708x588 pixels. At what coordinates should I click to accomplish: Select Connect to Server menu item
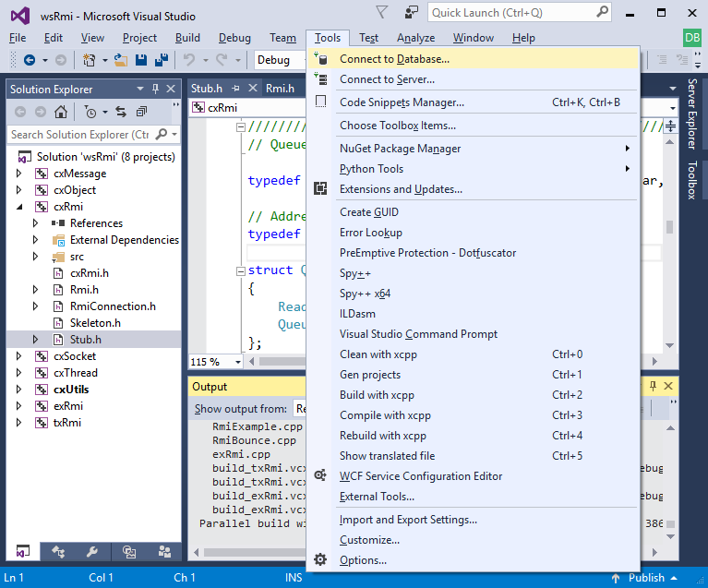tap(474, 79)
